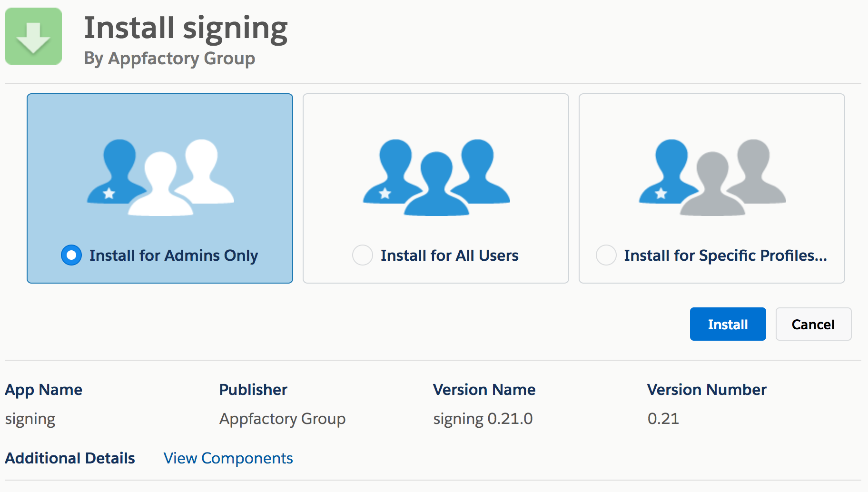Click the 'By Appfactory Group' subtitle

[x=169, y=59]
